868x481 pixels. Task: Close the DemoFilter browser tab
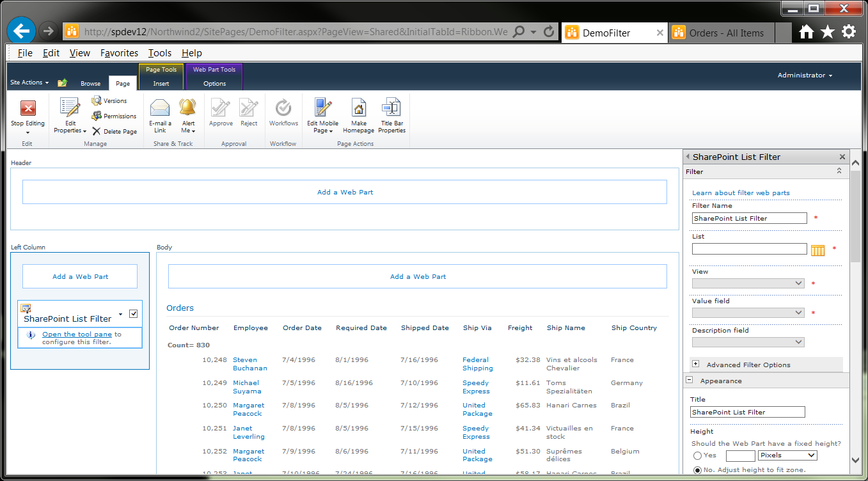[x=660, y=33]
